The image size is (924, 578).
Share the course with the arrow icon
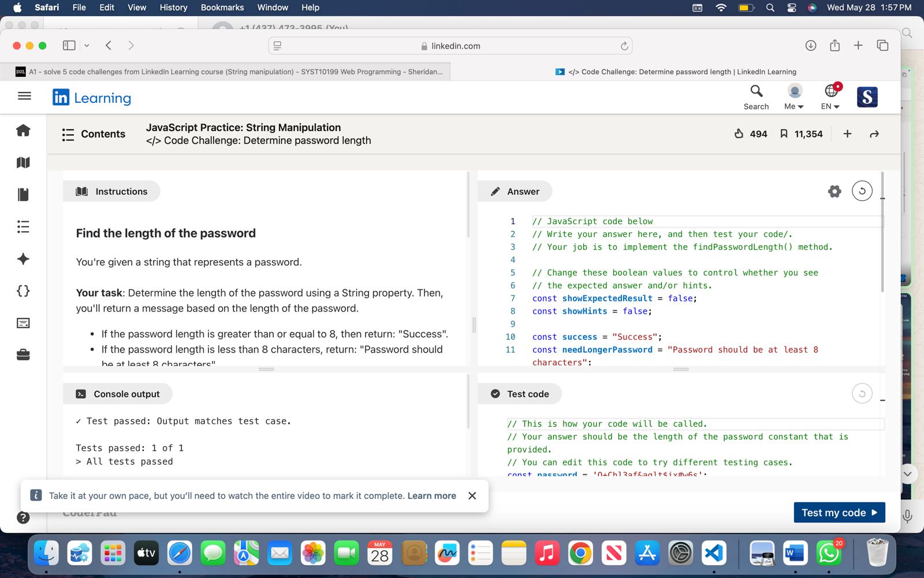(x=874, y=134)
